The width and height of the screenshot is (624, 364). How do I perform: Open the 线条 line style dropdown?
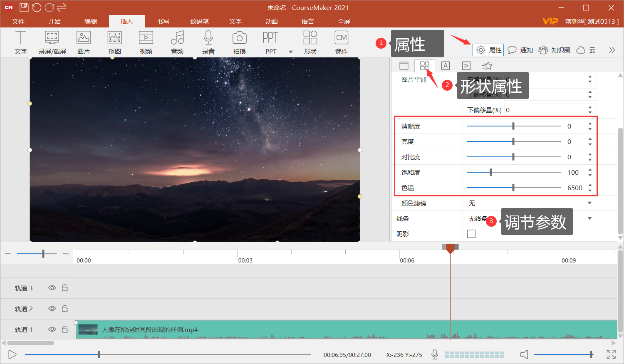[589, 218]
